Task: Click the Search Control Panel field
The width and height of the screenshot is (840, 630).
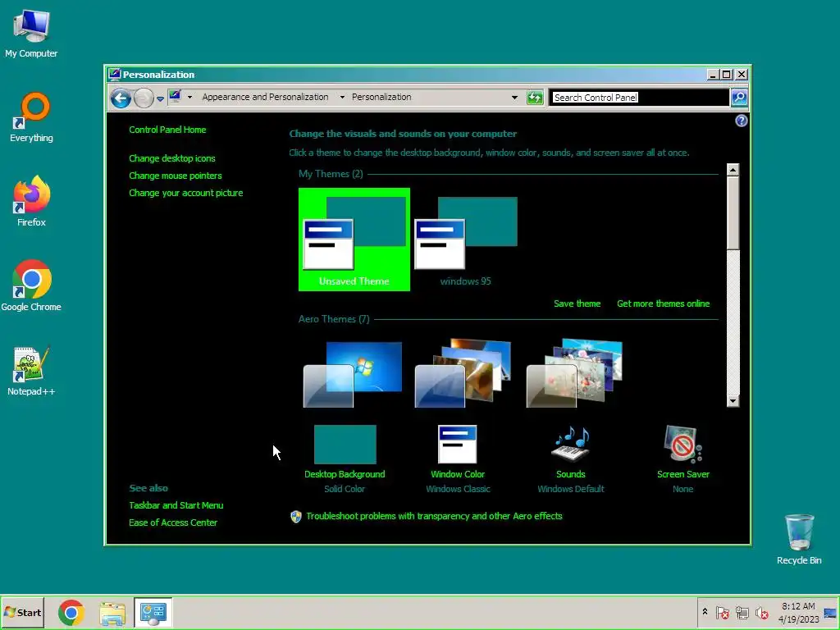Action: tap(639, 98)
